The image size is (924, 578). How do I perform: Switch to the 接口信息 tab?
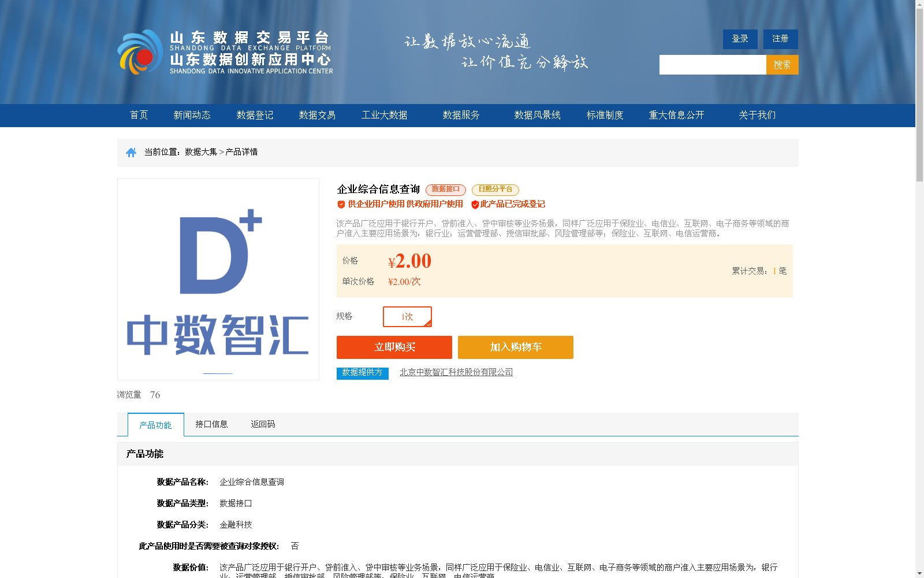click(x=211, y=424)
